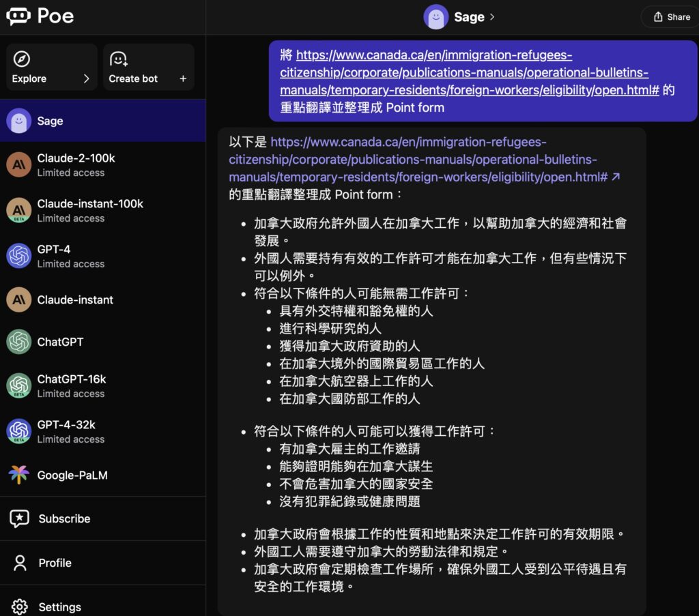Open the Claude-instant avatar icon

[18, 299]
